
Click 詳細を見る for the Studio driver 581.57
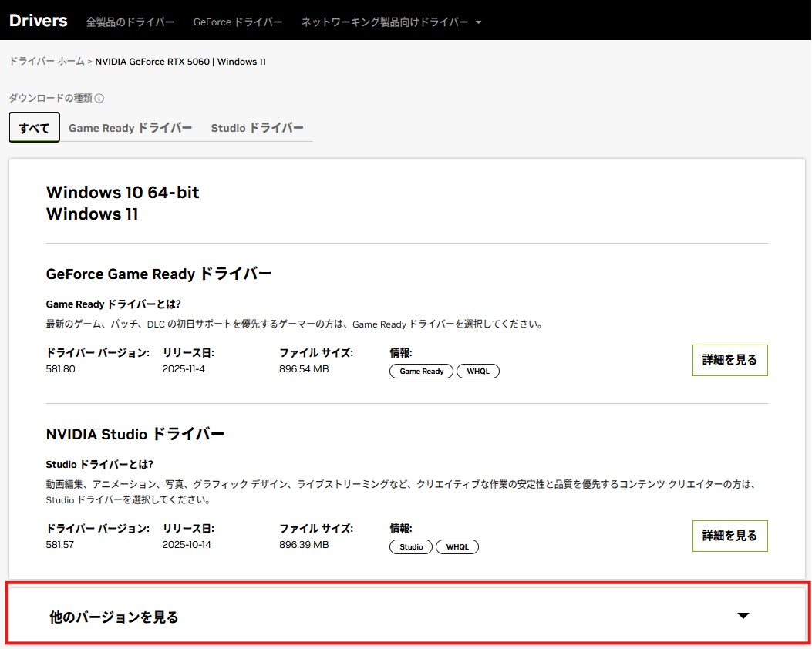pos(729,536)
